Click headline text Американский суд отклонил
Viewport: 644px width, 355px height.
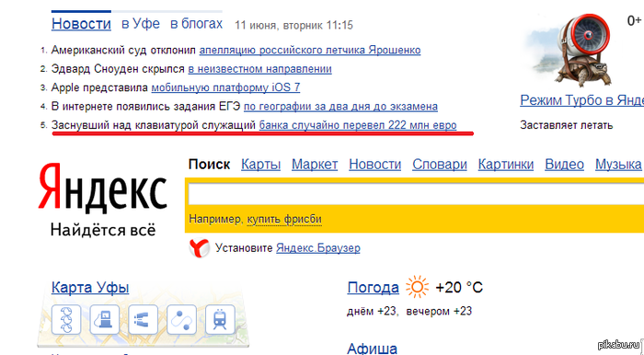click(x=123, y=50)
